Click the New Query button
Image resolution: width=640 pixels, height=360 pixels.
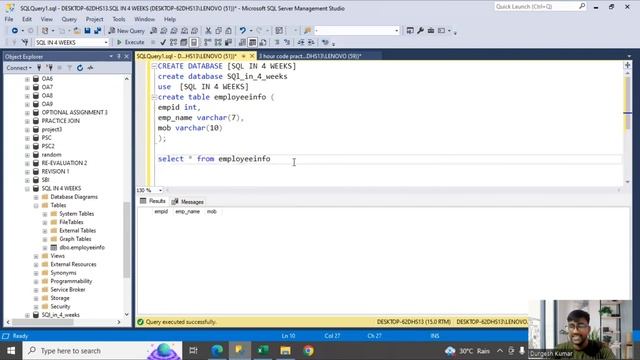tap(127, 31)
